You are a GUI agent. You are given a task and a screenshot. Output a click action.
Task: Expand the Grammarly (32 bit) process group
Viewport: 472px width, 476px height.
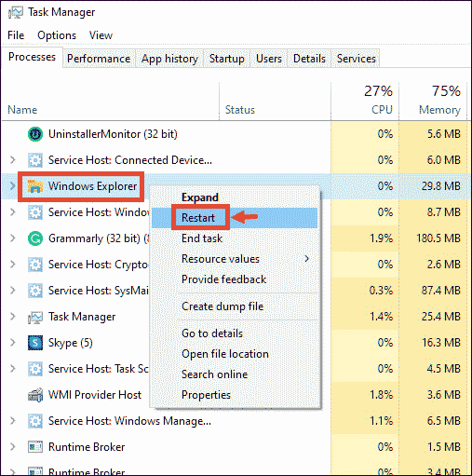pyautogui.click(x=12, y=238)
